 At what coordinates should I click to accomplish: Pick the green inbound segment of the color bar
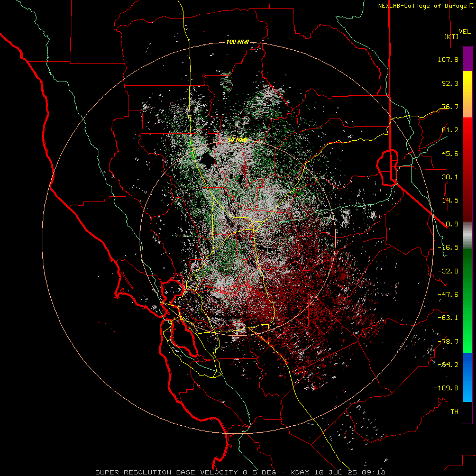[x=467, y=300]
